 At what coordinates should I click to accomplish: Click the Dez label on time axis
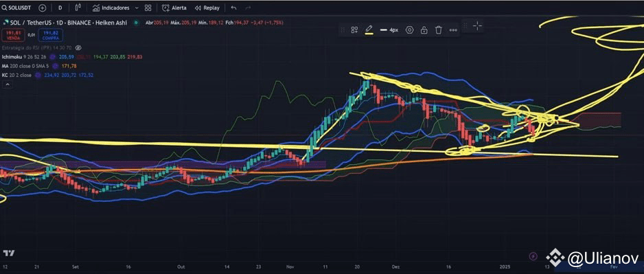[x=396, y=266]
